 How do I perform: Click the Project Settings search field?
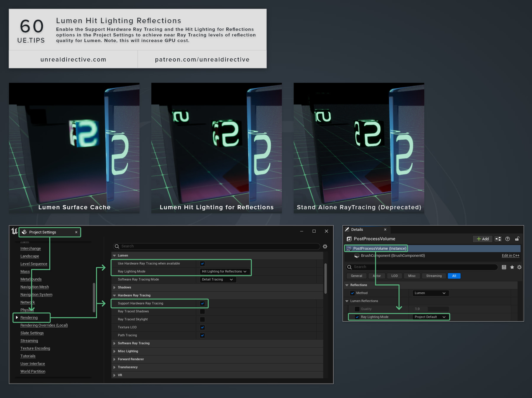pos(216,246)
